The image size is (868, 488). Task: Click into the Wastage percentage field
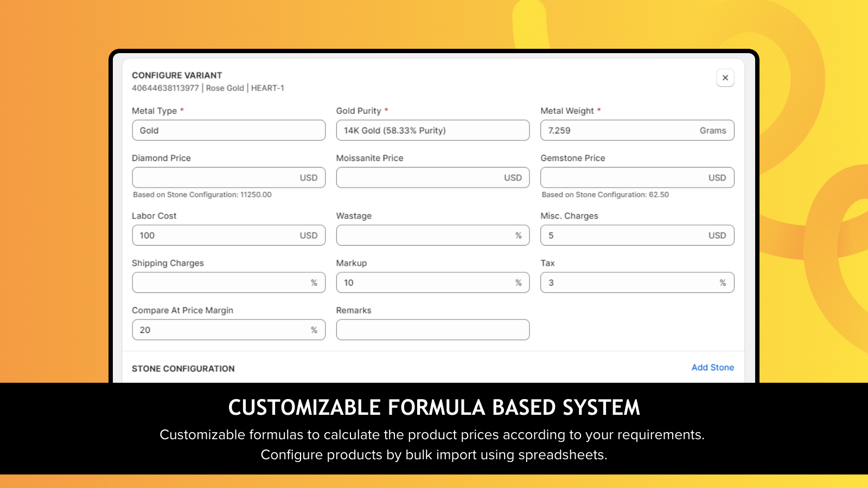pyautogui.click(x=423, y=235)
